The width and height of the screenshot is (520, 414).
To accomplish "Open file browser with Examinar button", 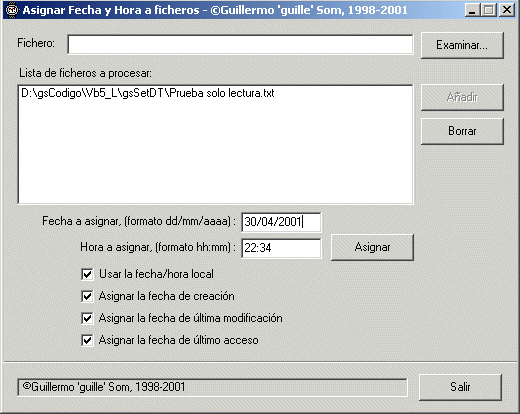I will [462, 45].
